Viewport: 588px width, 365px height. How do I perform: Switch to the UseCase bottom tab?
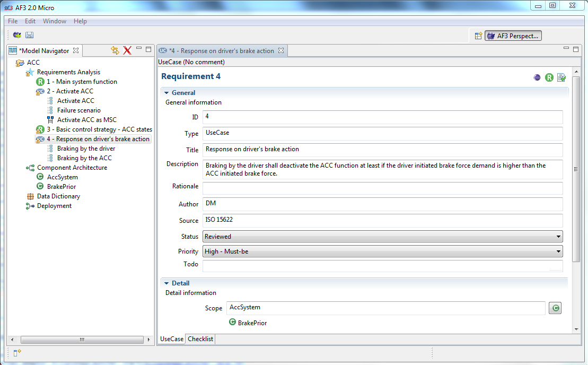pos(172,339)
